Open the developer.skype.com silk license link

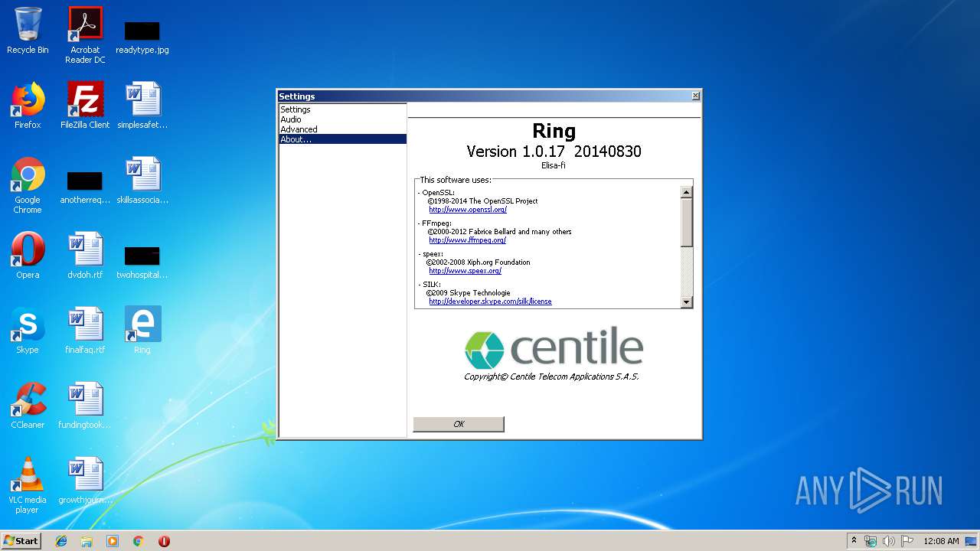tap(490, 302)
